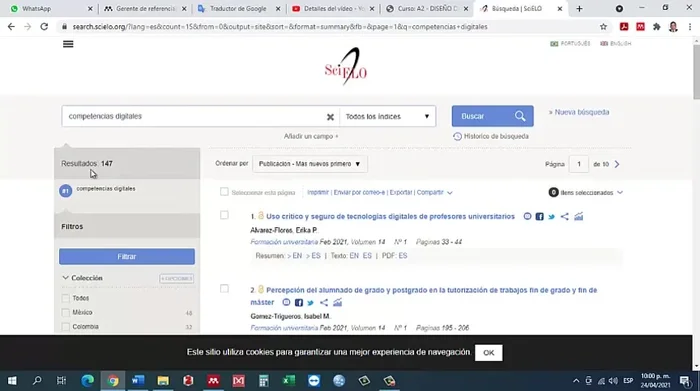Screen dimensions: 700x391
Task: Switch to the Curso: A2 tab
Action: [427, 8]
